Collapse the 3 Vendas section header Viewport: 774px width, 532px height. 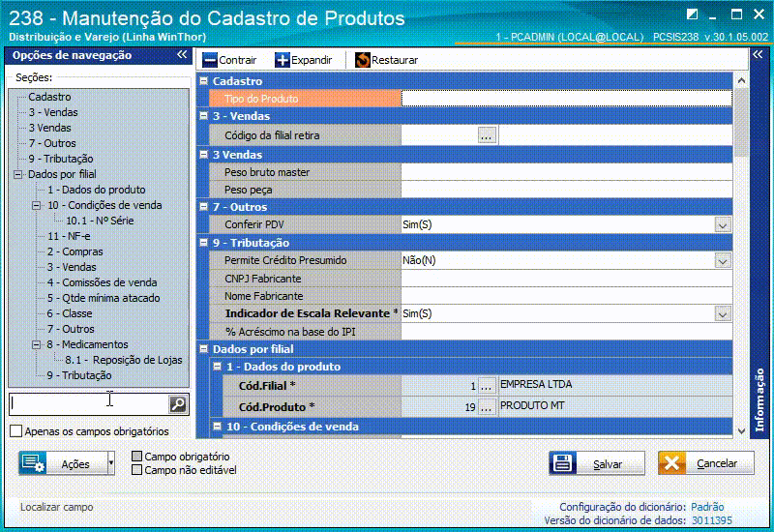(x=203, y=155)
